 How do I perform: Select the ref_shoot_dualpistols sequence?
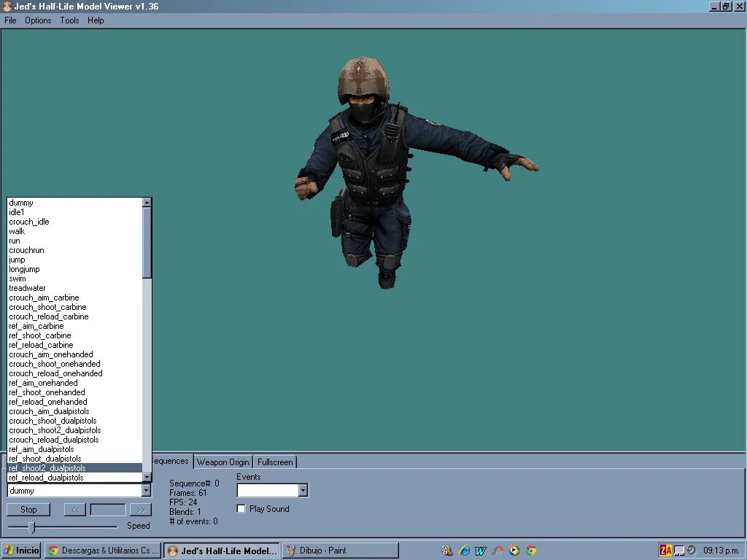pos(75,459)
